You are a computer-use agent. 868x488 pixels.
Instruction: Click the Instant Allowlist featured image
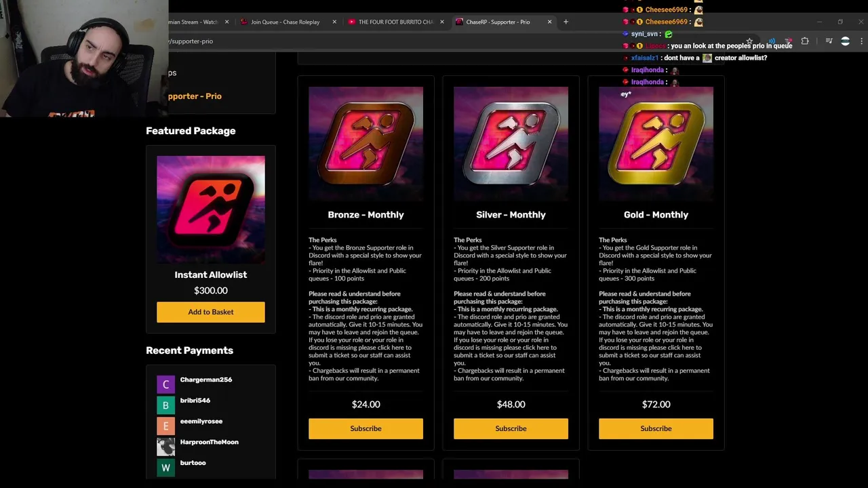(211, 210)
